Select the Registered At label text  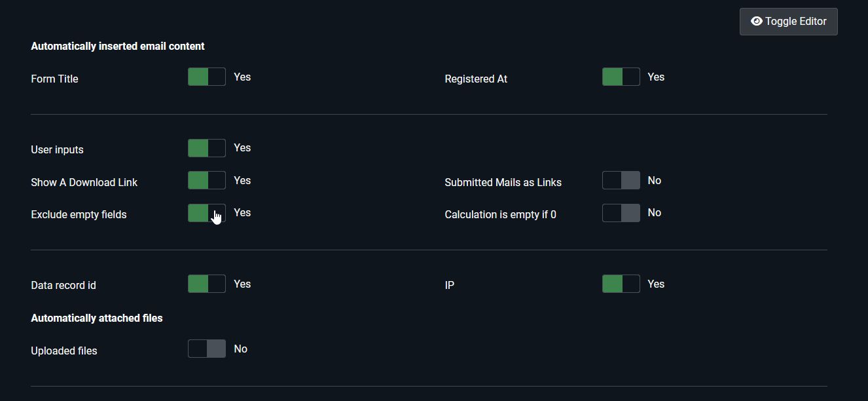pos(476,79)
